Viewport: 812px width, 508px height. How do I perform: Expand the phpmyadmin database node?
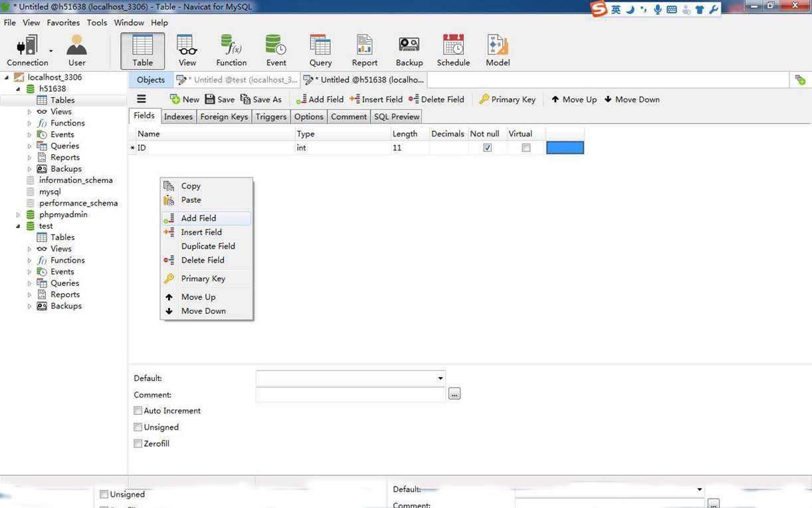[x=18, y=215]
